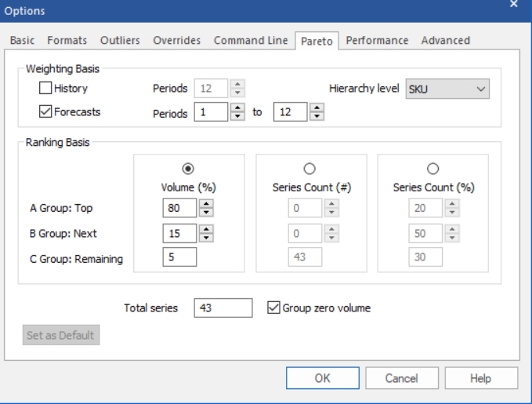Switch to the Advanced tab
Screen dimensions: 532x404
point(446,41)
